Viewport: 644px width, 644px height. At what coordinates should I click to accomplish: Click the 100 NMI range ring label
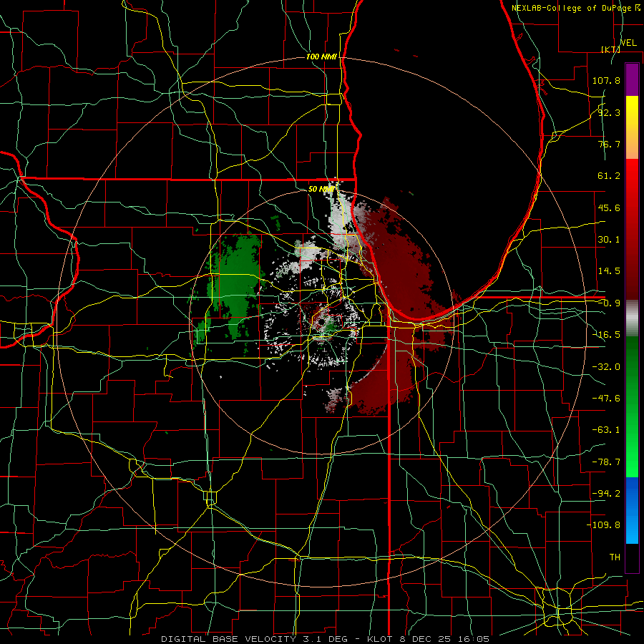321,57
